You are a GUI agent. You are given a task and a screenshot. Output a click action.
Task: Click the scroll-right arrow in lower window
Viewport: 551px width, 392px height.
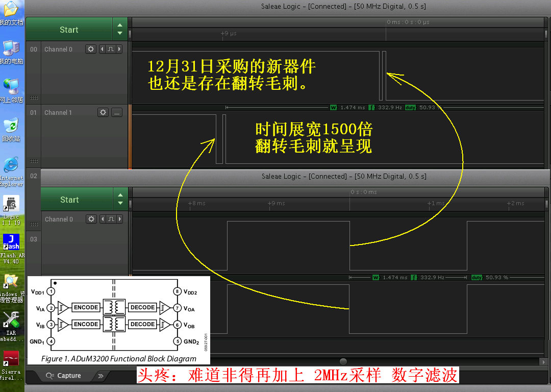[543, 362]
